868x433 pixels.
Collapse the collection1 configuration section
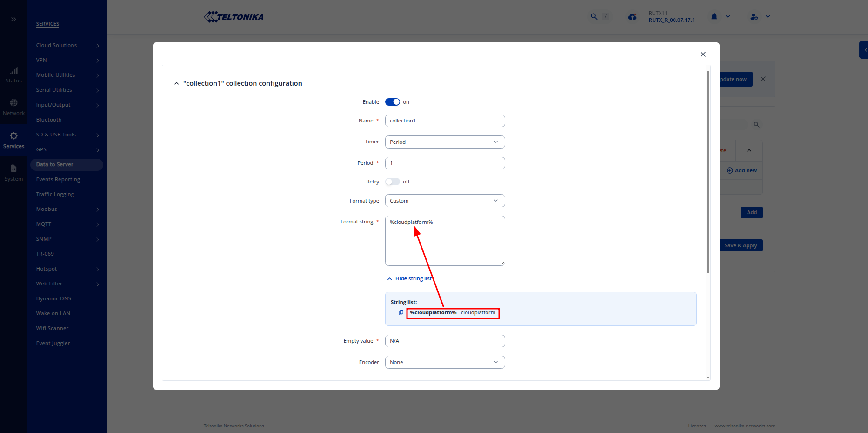(x=176, y=83)
